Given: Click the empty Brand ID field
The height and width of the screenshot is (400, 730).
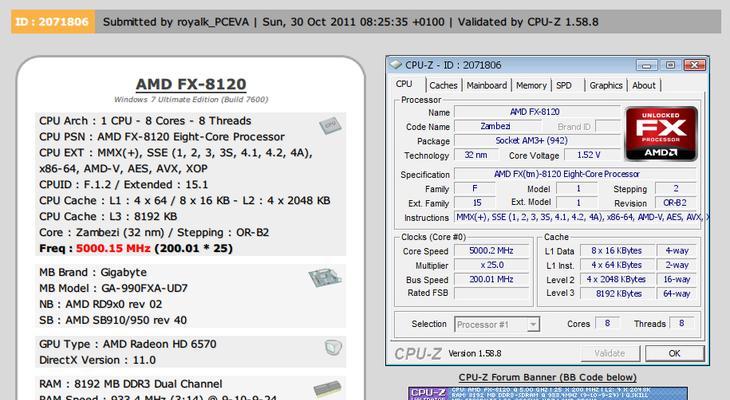Looking at the screenshot, I should coord(608,126).
